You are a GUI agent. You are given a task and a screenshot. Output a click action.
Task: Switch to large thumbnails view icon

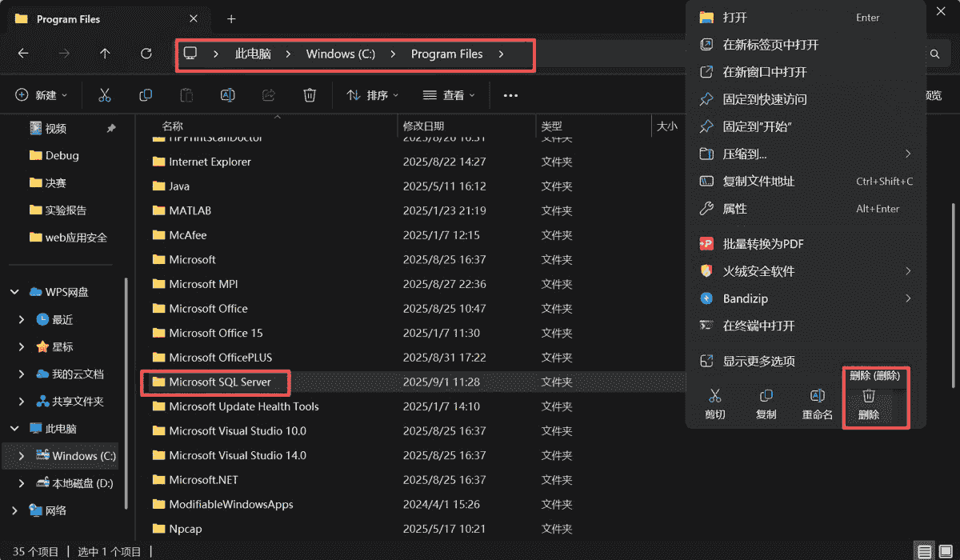coord(946,551)
